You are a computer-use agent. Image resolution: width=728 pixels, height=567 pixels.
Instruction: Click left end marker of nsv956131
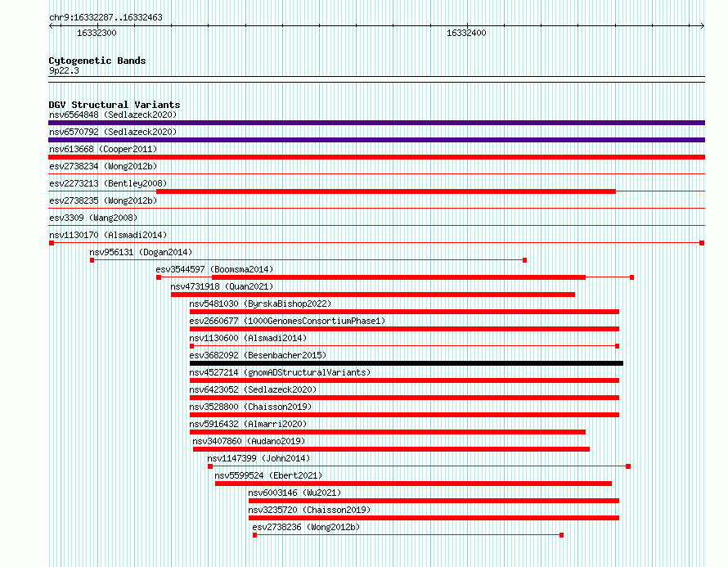coord(92,260)
